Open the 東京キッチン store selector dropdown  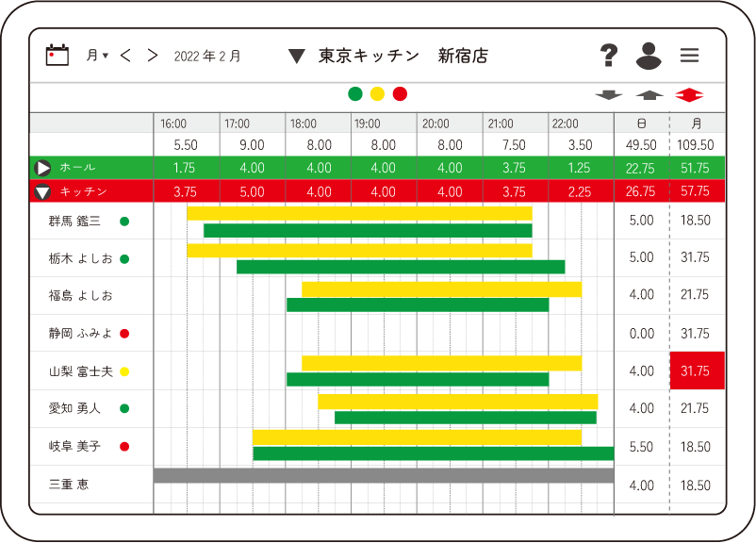(x=297, y=57)
